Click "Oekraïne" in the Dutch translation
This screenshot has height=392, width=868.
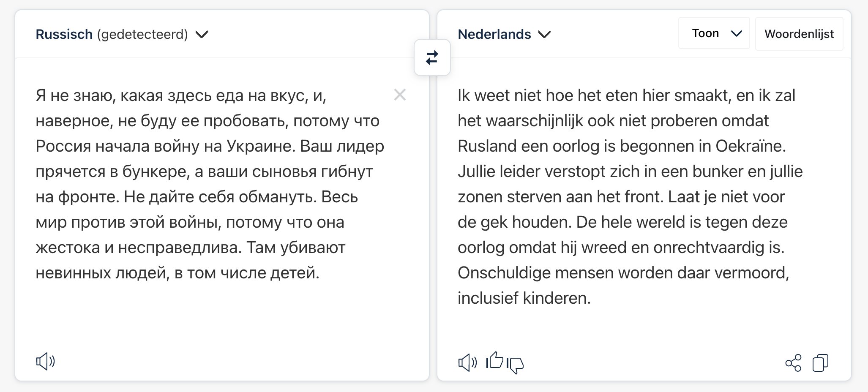pos(750,146)
